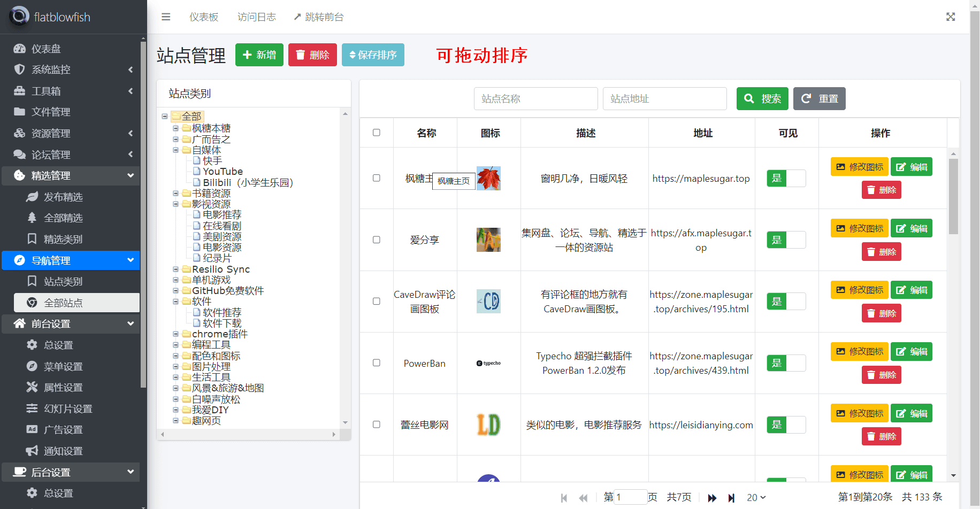Go to the 仪表板 top tab
The height and width of the screenshot is (509, 980).
point(204,17)
